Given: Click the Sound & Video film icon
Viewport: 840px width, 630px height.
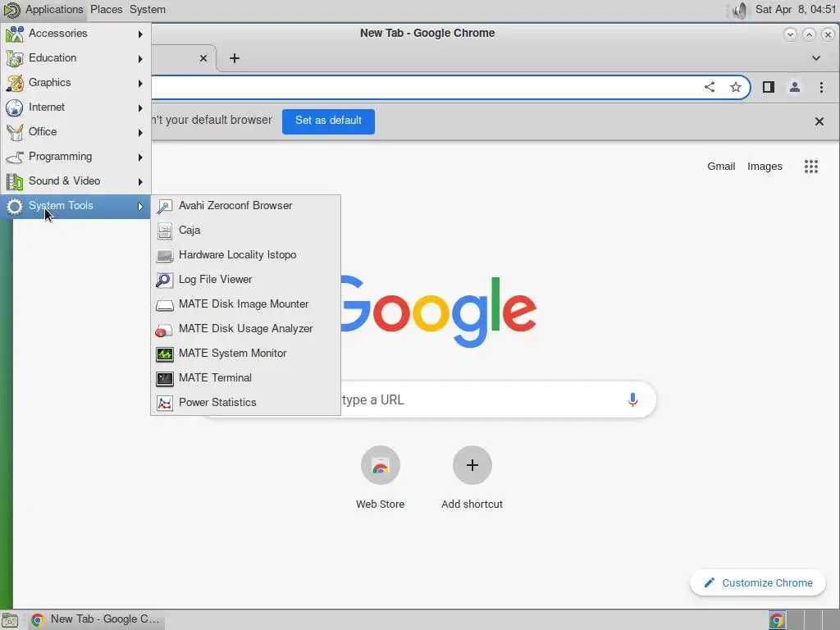Looking at the screenshot, I should tap(15, 181).
